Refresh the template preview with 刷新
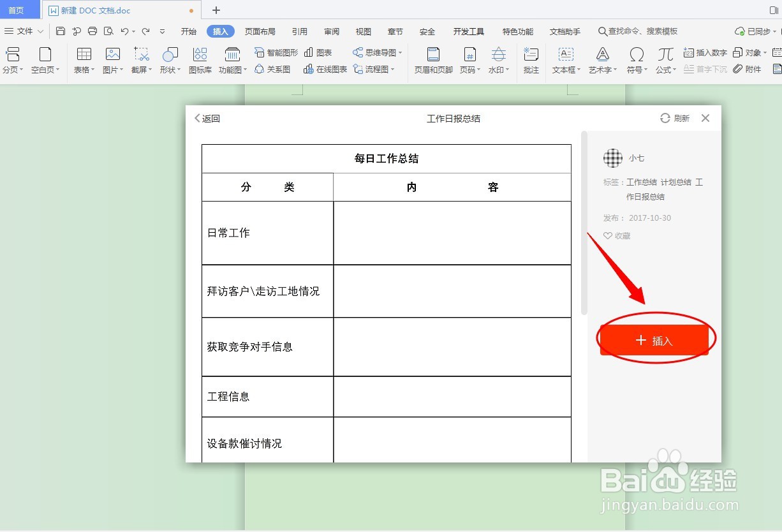This screenshot has width=782, height=532. tap(675, 118)
